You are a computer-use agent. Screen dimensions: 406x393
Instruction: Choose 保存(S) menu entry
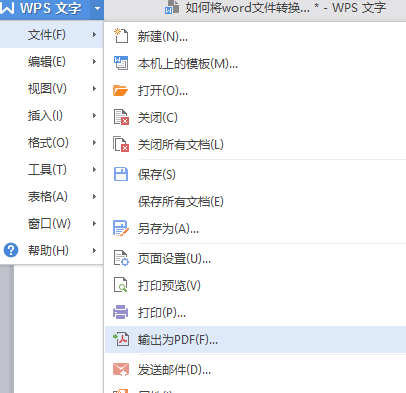(255, 174)
